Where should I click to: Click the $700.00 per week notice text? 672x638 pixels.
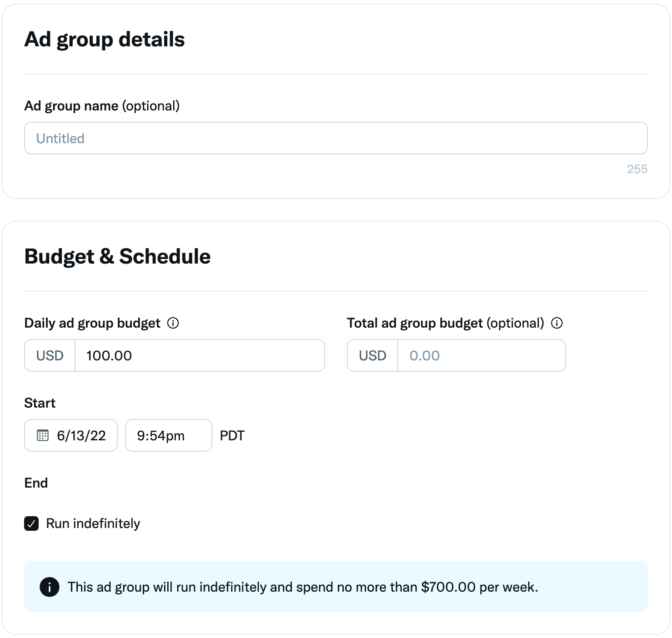pos(303,587)
